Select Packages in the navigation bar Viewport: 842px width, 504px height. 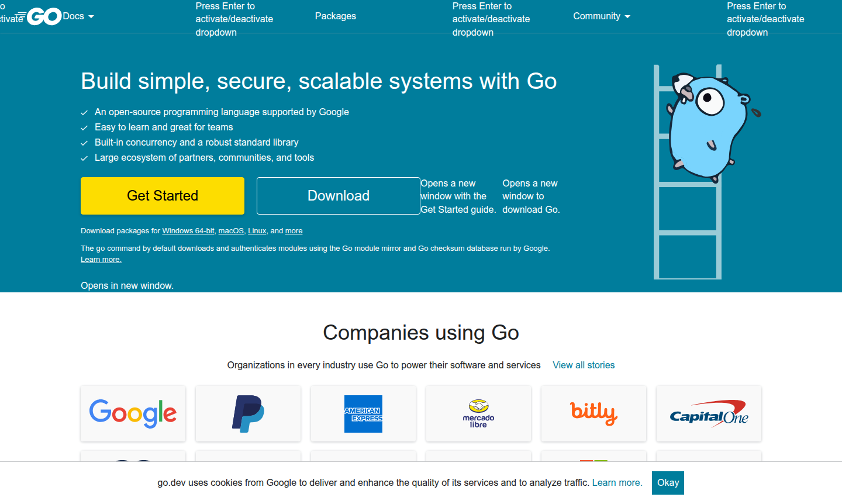335,16
